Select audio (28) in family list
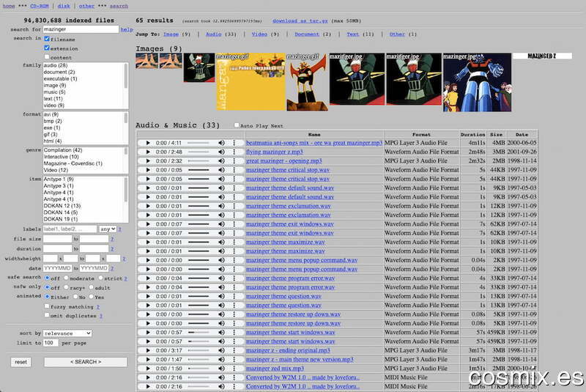This screenshot has width=586, height=392. tap(56, 65)
